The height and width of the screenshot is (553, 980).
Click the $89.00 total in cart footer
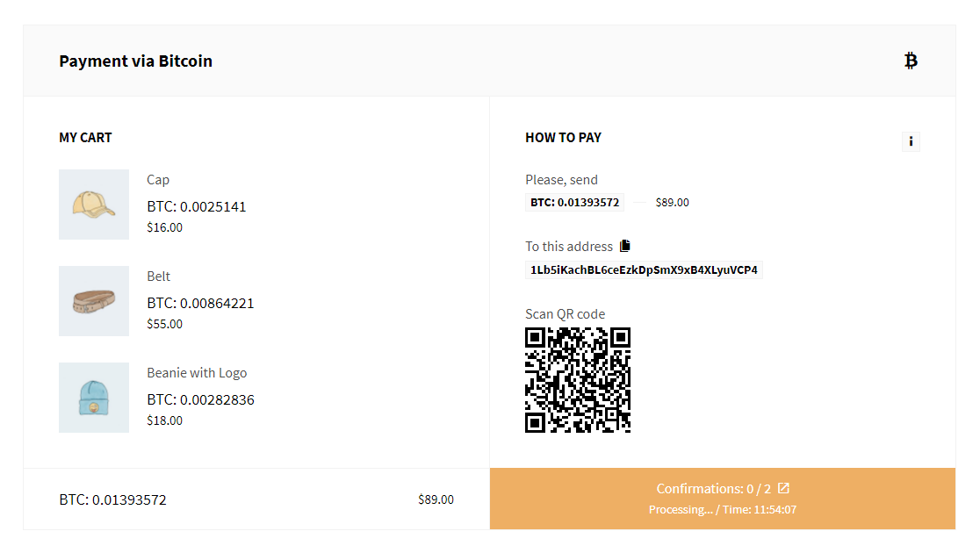click(x=436, y=499)
